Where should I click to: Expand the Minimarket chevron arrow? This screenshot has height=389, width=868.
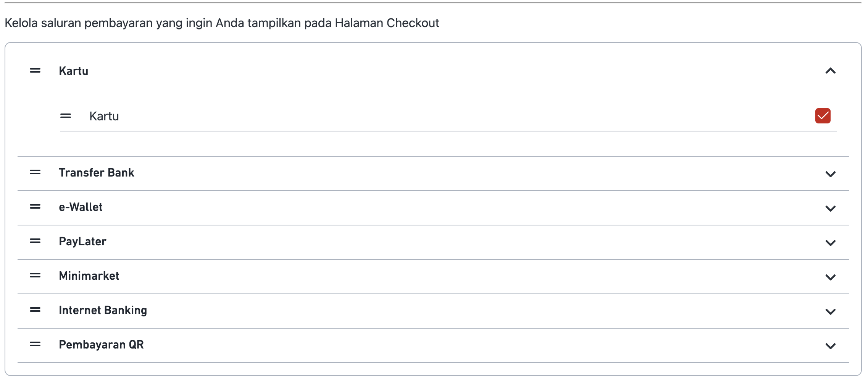830,277
